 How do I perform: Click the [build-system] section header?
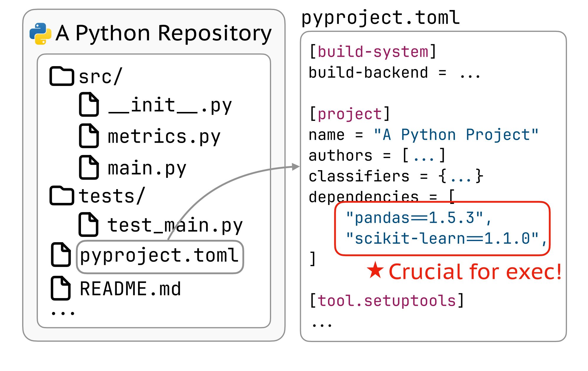372,52
